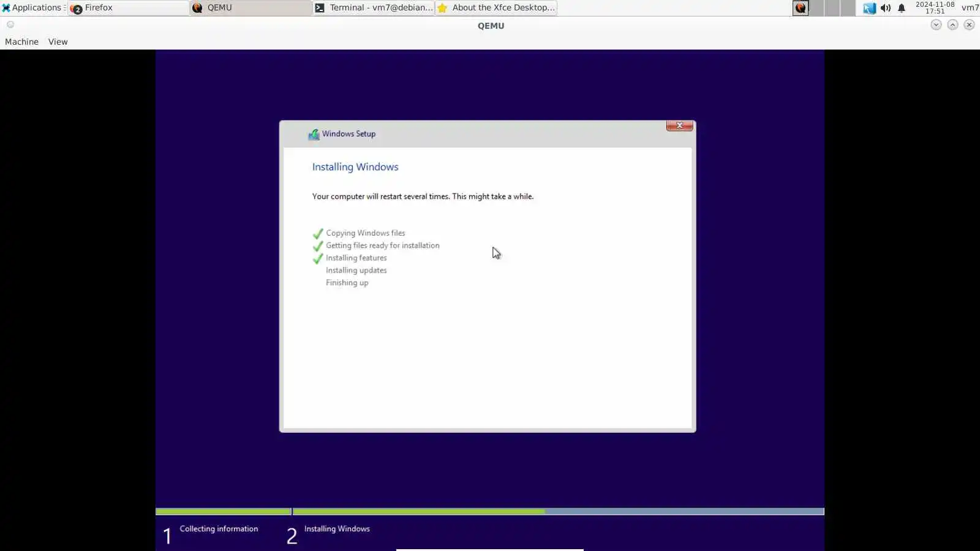Click the 'Collecting information' stage label
Viewport: 980px width, 551px height.
[x=219, y=529]
